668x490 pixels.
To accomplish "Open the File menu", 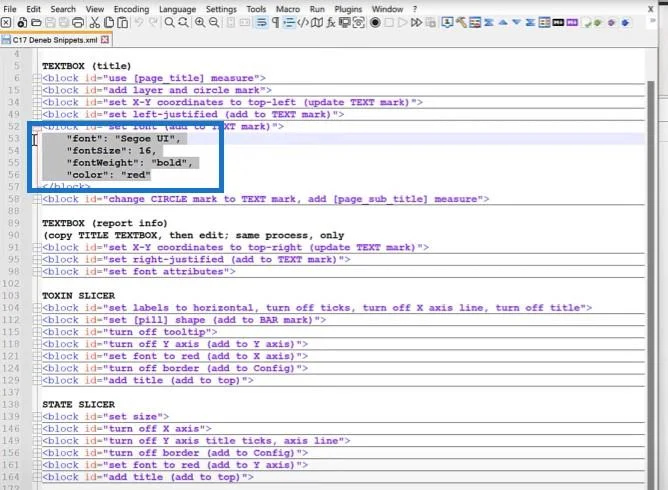I will pos(9,9).
